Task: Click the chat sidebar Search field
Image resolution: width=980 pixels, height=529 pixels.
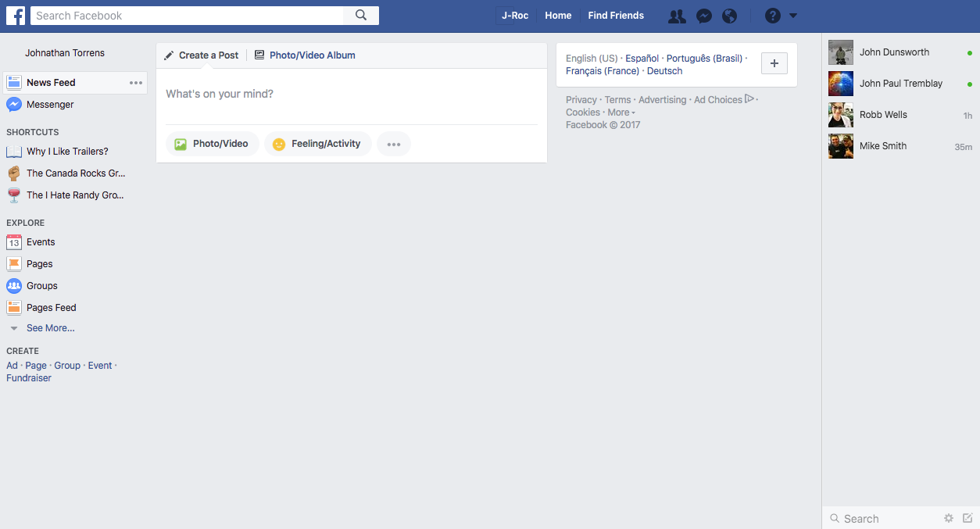Action: tap(883, 519)
